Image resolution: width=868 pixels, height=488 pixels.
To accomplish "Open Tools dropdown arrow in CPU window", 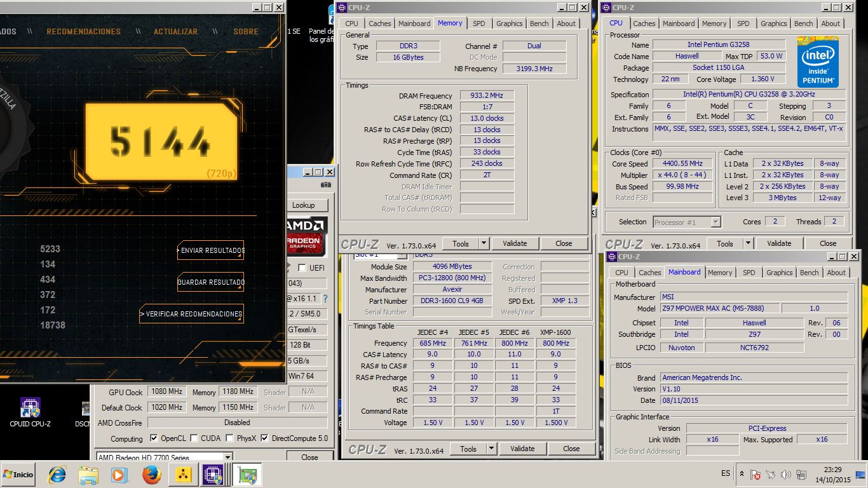I will [748, 243].
